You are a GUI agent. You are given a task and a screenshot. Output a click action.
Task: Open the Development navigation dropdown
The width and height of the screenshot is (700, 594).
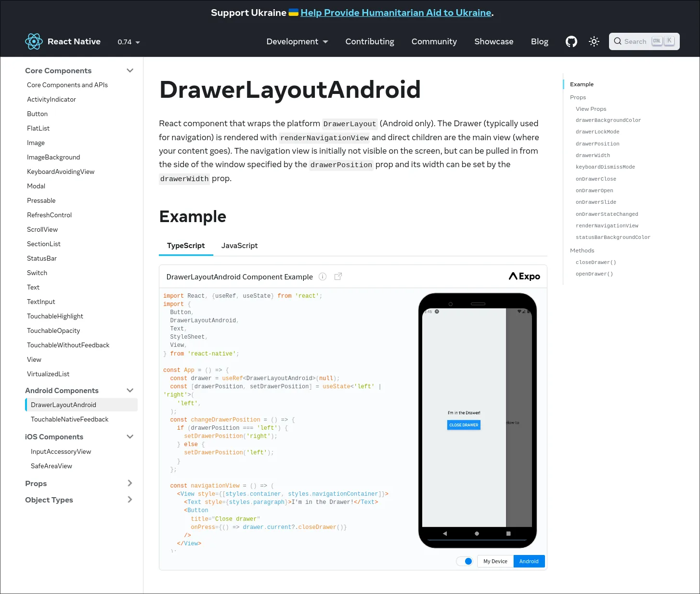[297, 41]
